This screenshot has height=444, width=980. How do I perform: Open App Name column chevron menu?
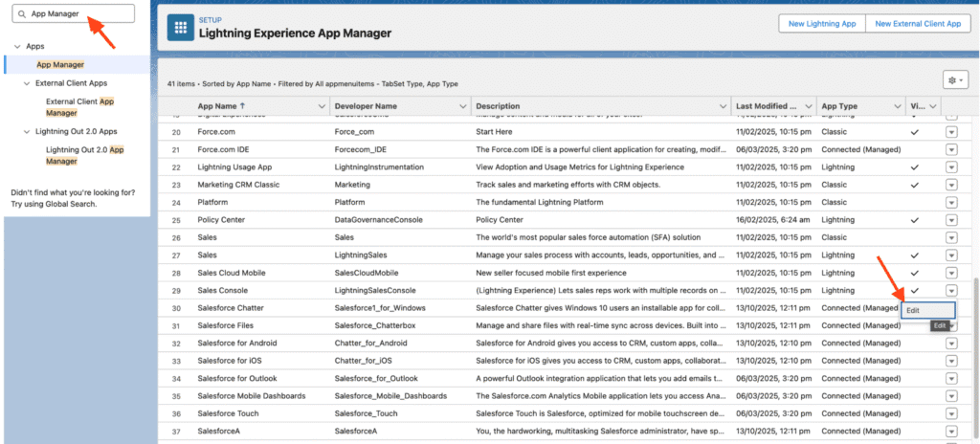[322, 106]
